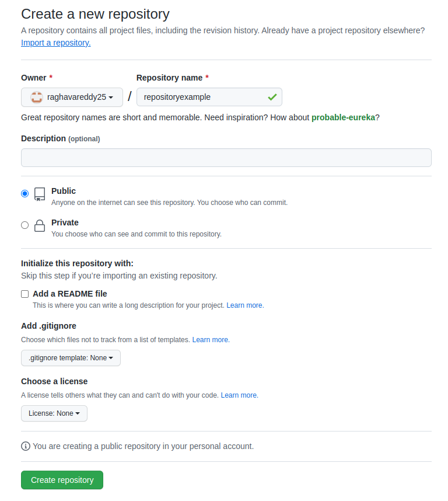Open the .gitignore template dropdown

(x=71, y=358)
